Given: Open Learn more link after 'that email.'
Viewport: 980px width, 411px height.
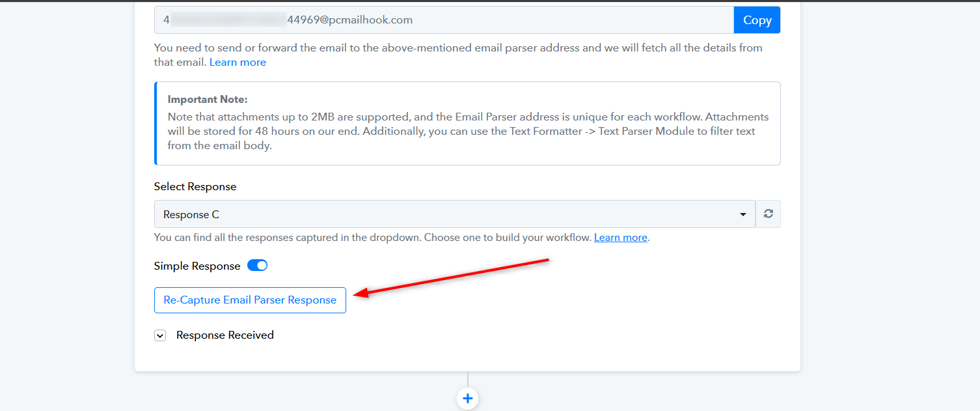Looking at the screenshot, I should coord(238,63).
